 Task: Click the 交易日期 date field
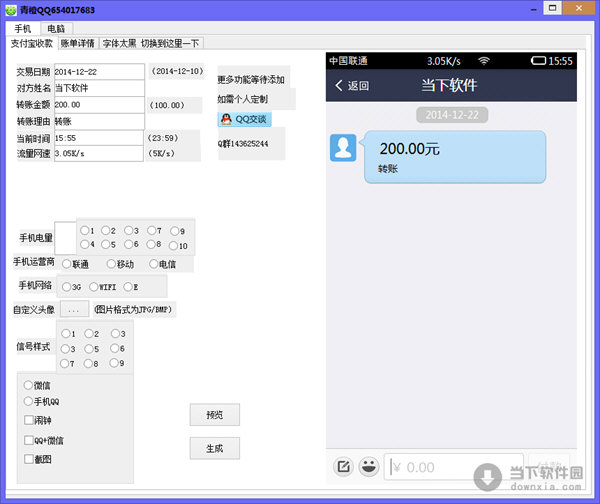point(99,72)
